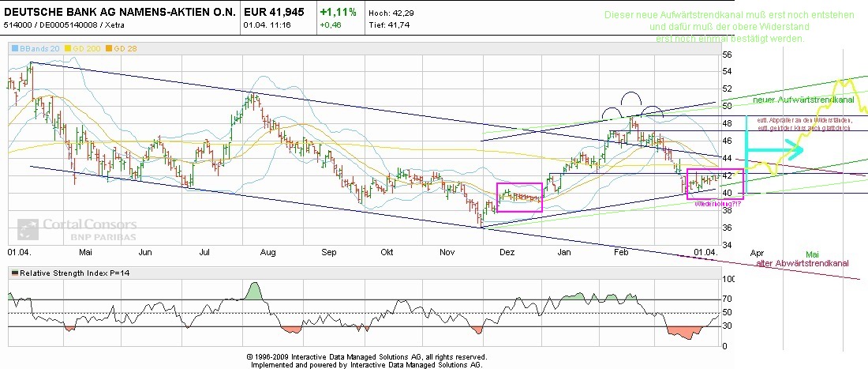Click the 46 value on the price axis
868x369 pixels.
pos(727,141)
